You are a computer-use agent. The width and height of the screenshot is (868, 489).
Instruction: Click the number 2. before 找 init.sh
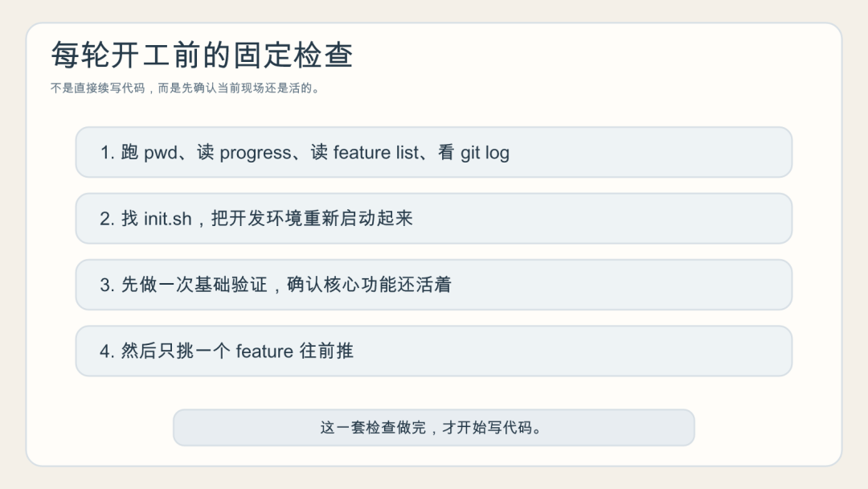click(108, 219)
